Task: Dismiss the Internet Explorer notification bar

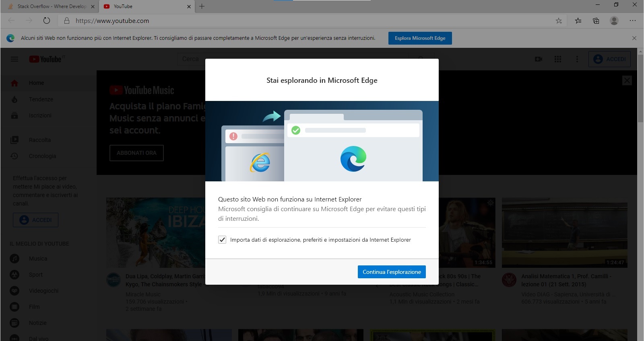Action: (x=634, y=38)
